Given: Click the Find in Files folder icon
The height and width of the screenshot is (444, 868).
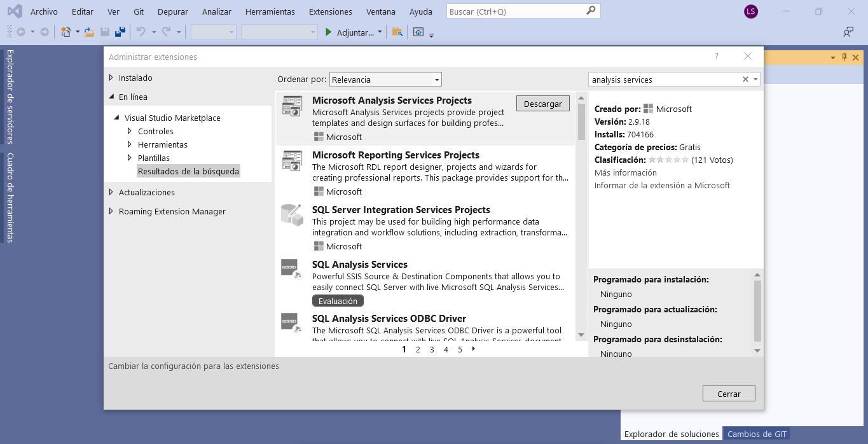Looking at the screenshot, I should click(x=397, y=32).
